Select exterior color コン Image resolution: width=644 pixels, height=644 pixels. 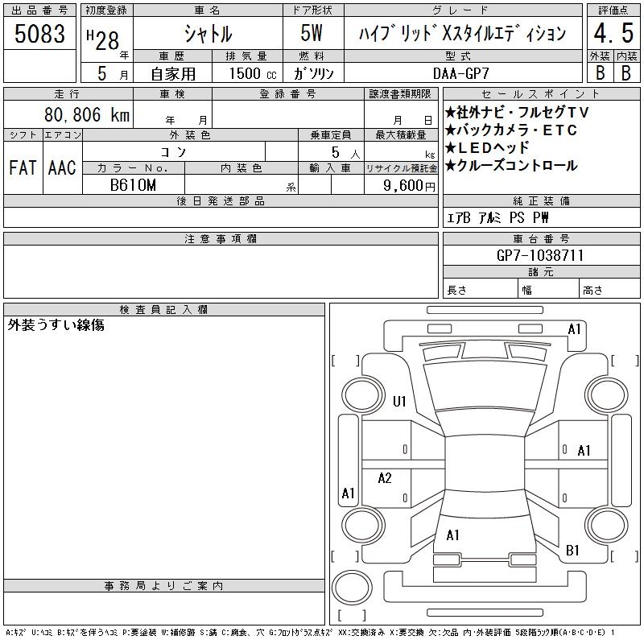173,152
